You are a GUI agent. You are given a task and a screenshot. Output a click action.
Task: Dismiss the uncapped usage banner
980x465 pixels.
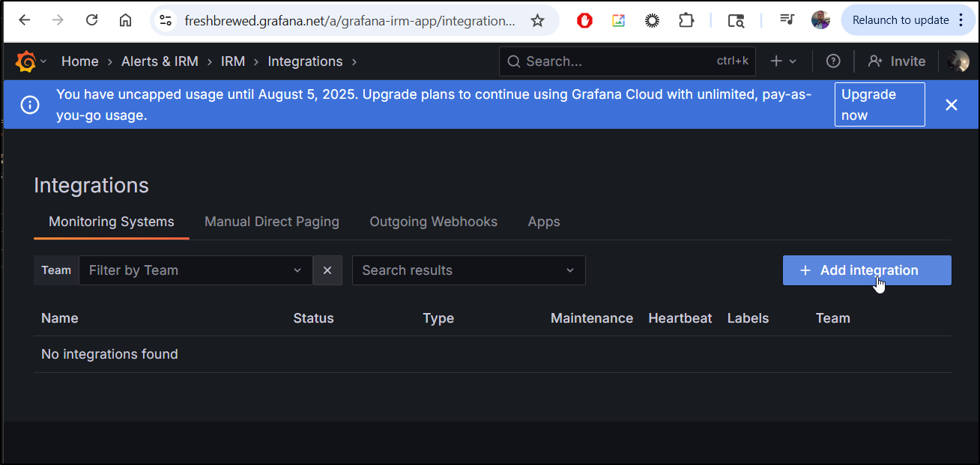pyautogui.click(x=952, y=105)
